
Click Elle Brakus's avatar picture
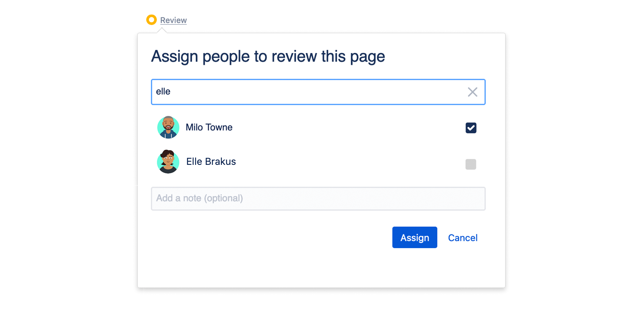coord(168,162)
